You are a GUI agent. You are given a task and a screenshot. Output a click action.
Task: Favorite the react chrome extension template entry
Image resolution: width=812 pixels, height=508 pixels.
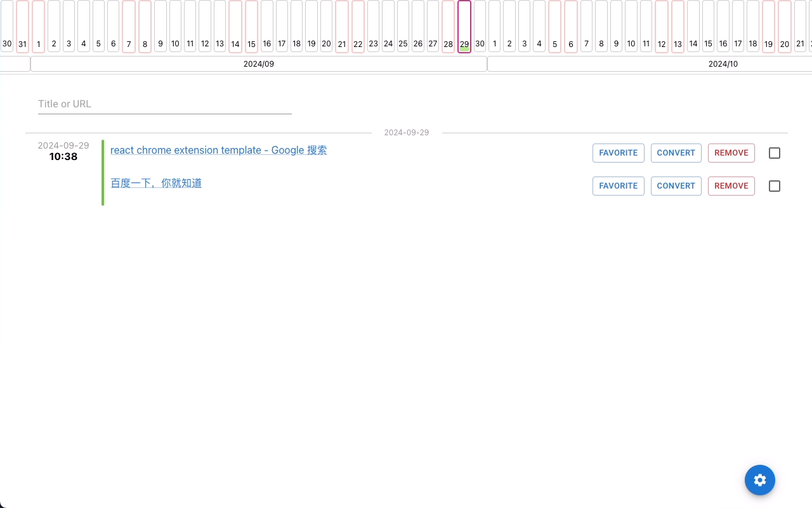(618, 152)
